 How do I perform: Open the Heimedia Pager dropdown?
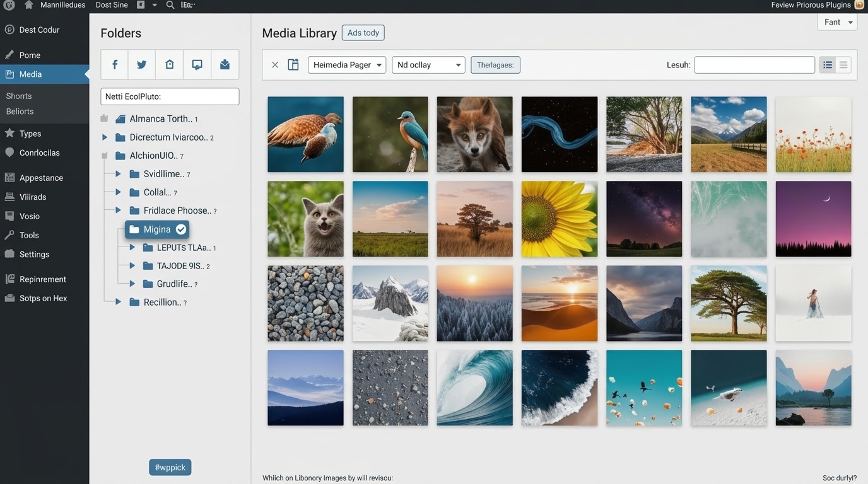347,65
